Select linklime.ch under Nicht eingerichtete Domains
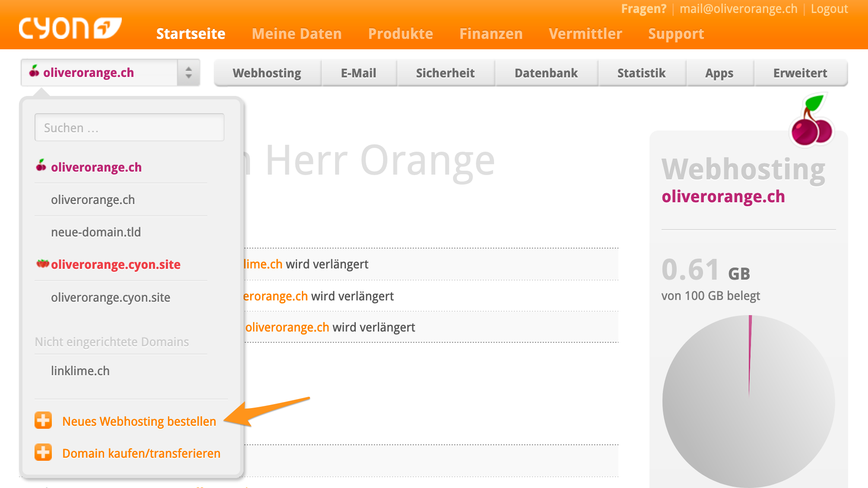This screenshot has height=488, width=868. (x=80, y=371)
